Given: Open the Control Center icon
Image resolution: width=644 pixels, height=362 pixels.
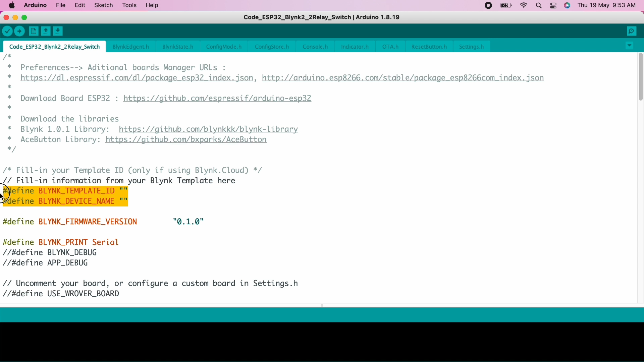Looking at the screenshot, I should coord(554,6).
